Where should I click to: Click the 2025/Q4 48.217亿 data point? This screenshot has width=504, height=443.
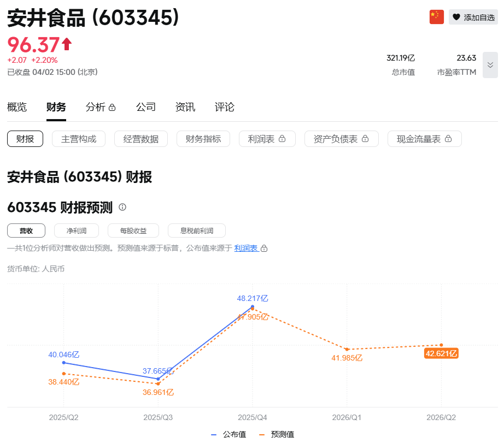point(253,308)
